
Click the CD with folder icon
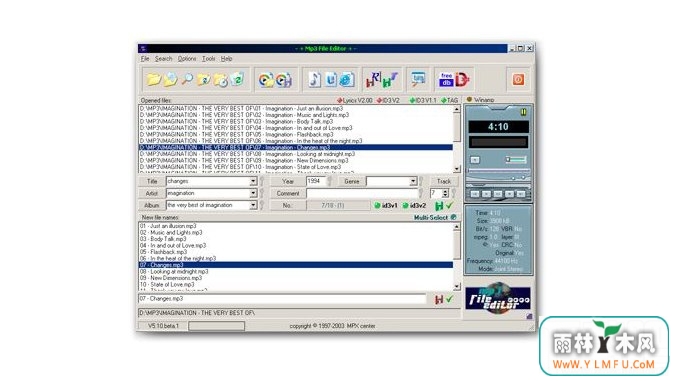(x=266, y=80)
